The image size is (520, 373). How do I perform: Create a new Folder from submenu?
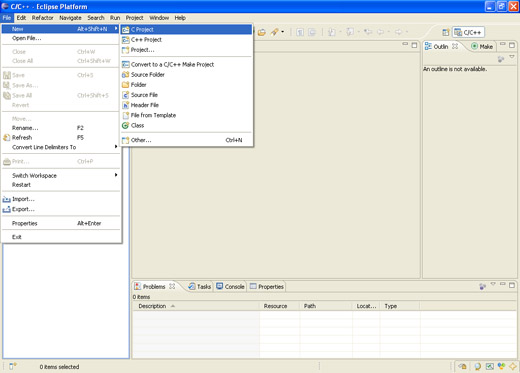(186, 85)
